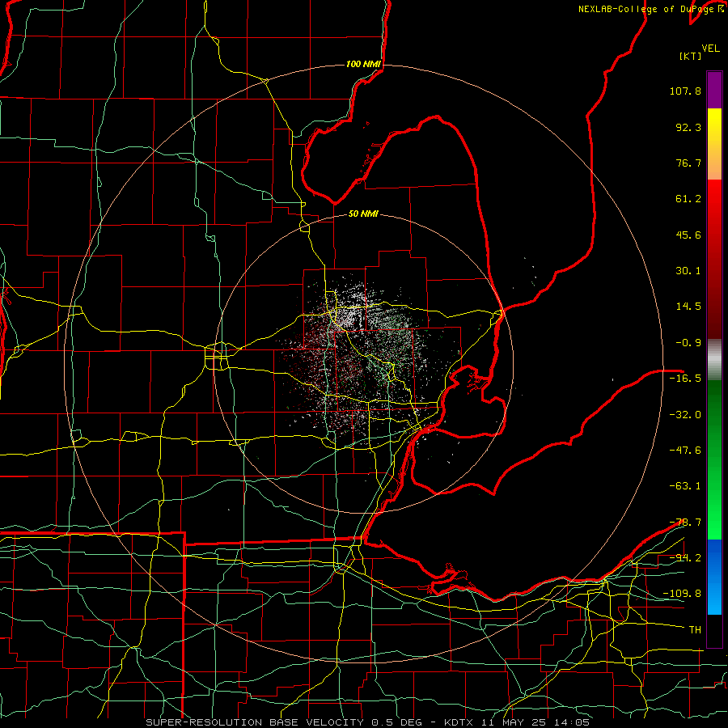
Task: Click the 30.1 value on velocity scale
Action: pos(688,271)
